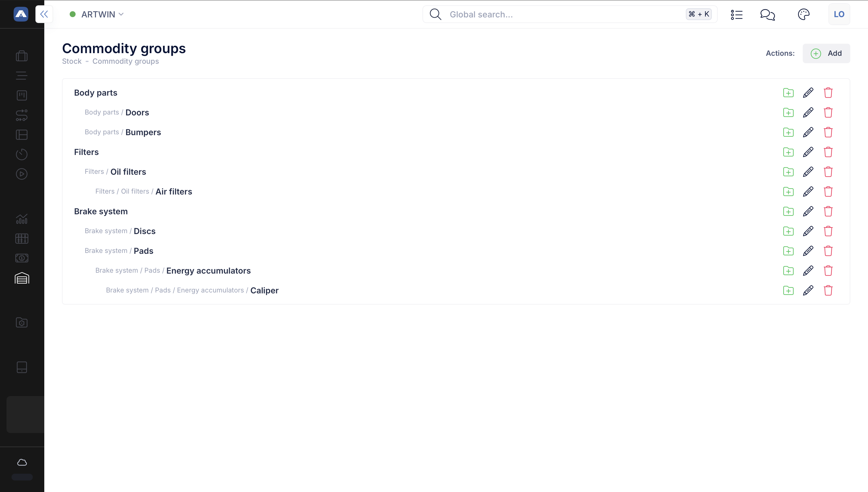The width and height of the screenshot is (868, 492).
Task: Collapse sidebar with double-chevron button
Action: click(44, 14)
